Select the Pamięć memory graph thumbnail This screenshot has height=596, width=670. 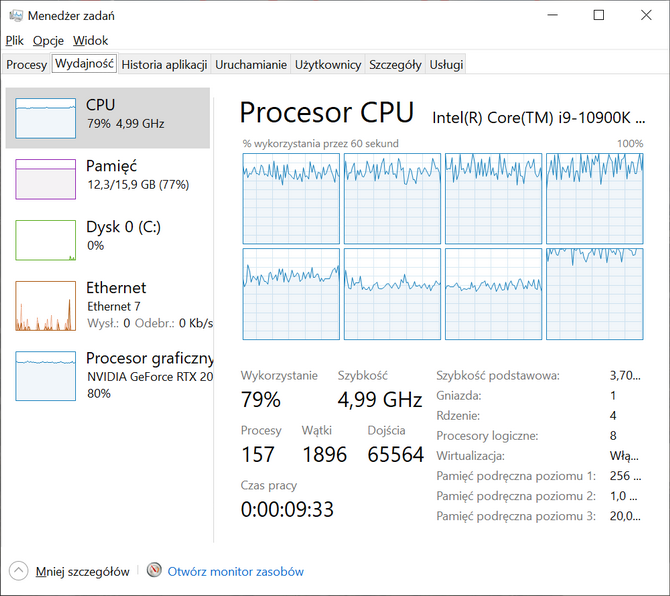point(45,179)
